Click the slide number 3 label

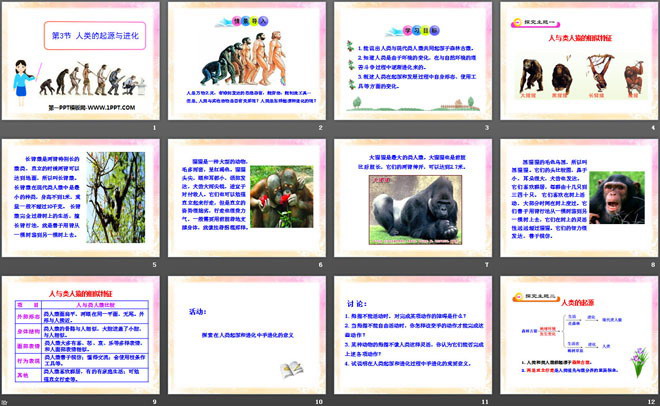[487, 127]
